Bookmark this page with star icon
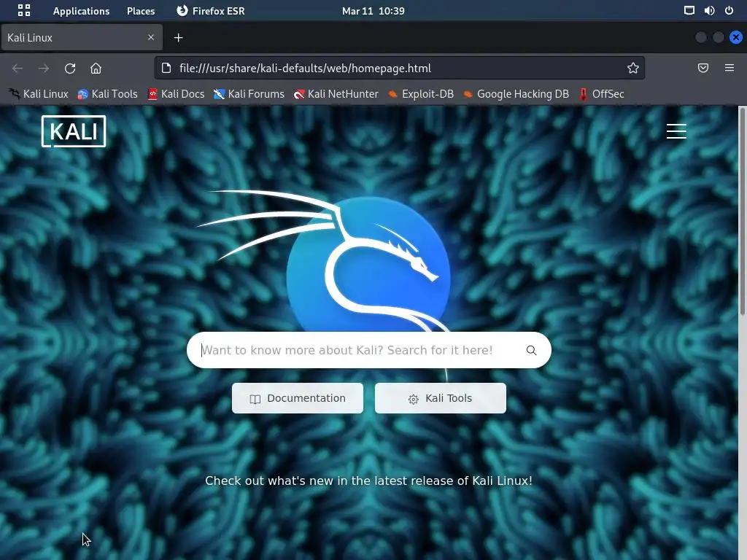747x560 pixels. click(632, 68)
